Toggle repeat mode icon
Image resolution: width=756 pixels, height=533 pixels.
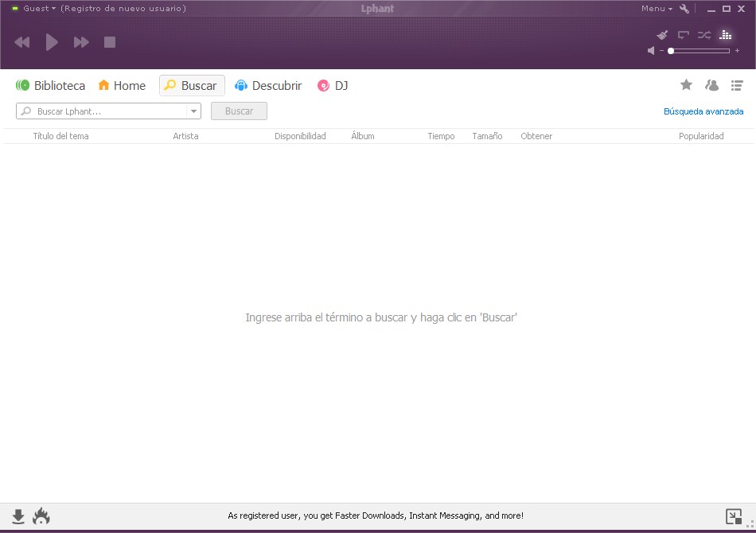coord(684,35)
